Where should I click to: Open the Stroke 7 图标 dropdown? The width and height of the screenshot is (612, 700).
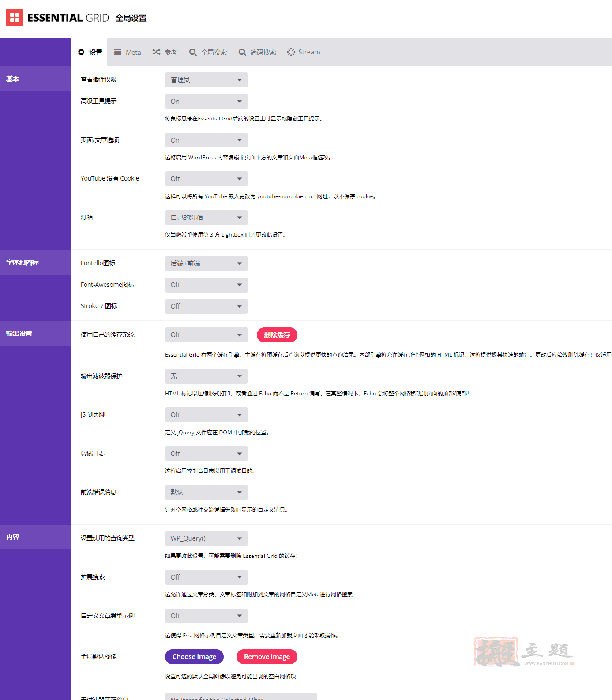click(x=206, y=306)
